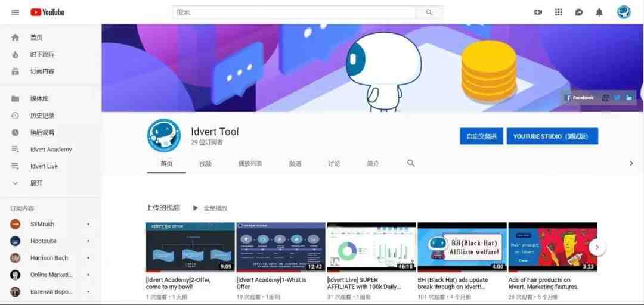Open the 4:00 BH Black Hat thumbnail
Viewport: 644px width, 305px height.
(462, 247)
